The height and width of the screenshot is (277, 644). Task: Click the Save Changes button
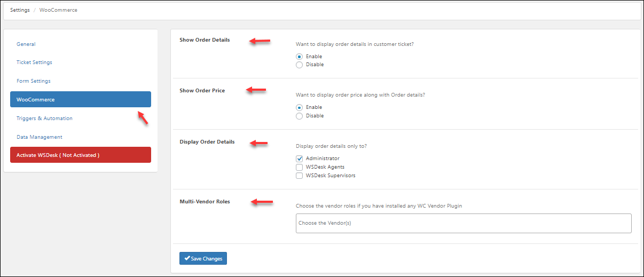[203, 258]
